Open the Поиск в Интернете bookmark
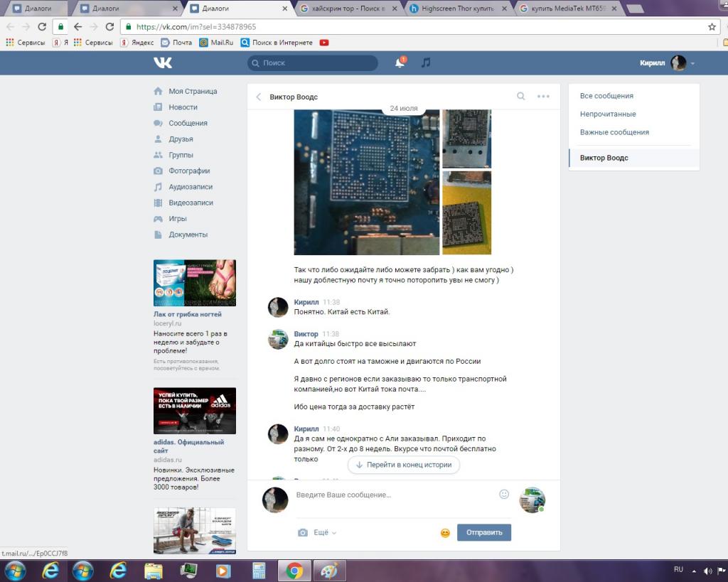This screenshot has height=582, width=728. 277,42
